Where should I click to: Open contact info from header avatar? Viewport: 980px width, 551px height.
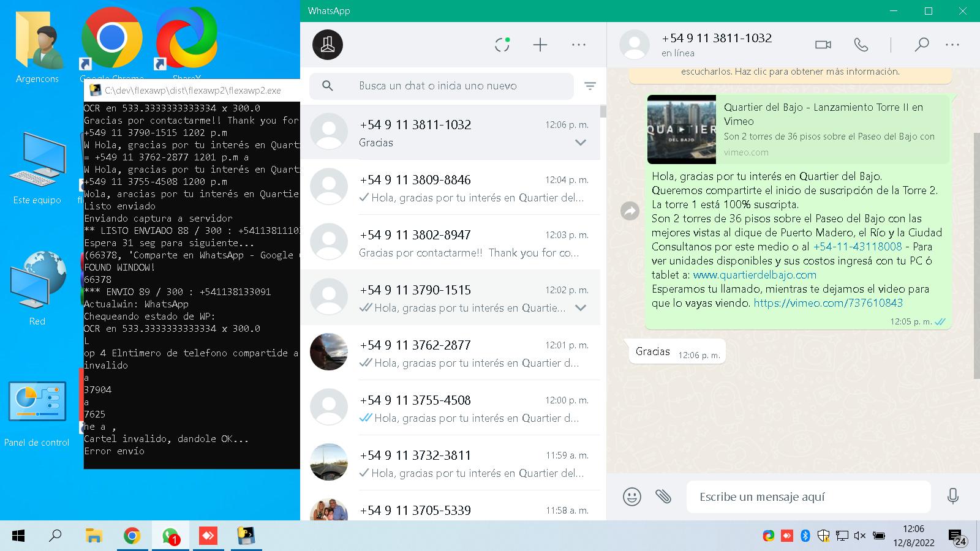click(635, 45)
